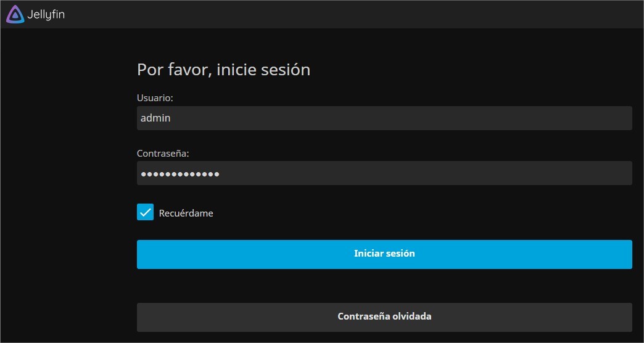Screen dimensions: 644x343
Task: Click the blank black area left of the form
Action: click(x=68, y=185)
